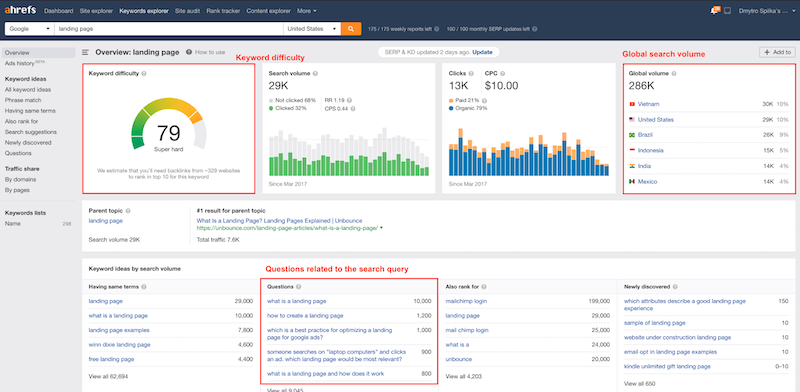Open 'how to create a landing page' question
The width and height of the screenshot is (800, 392).
[x=305, y=316]
